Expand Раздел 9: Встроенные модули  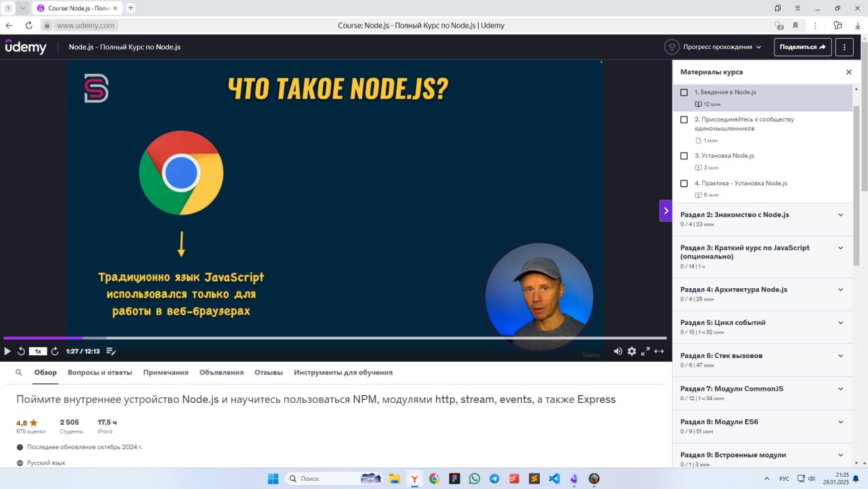click(762, 456)
